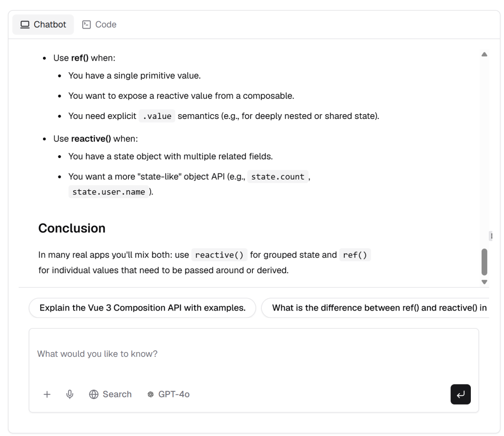Click the three-dot handle beside scrollbar

[x=491, y=236]
